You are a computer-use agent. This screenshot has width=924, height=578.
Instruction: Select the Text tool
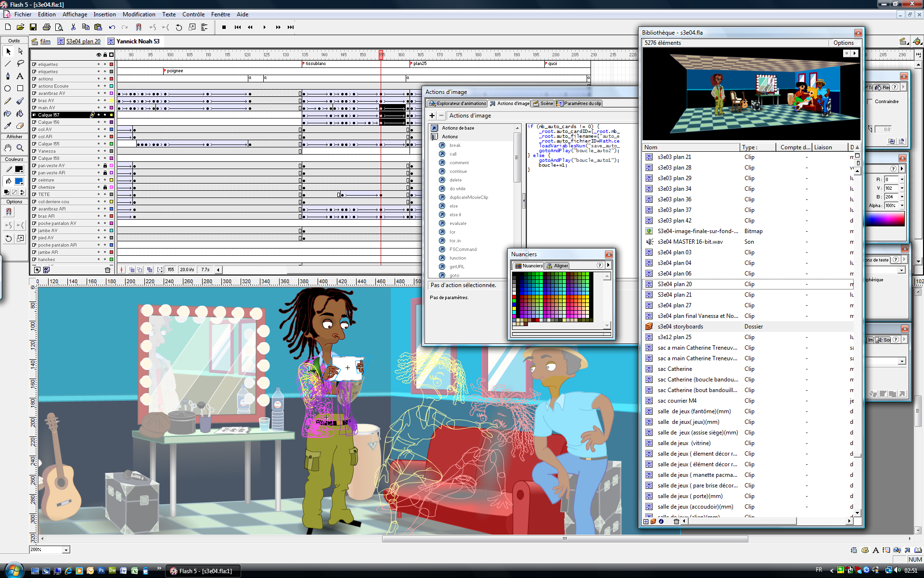click(20, 76)
